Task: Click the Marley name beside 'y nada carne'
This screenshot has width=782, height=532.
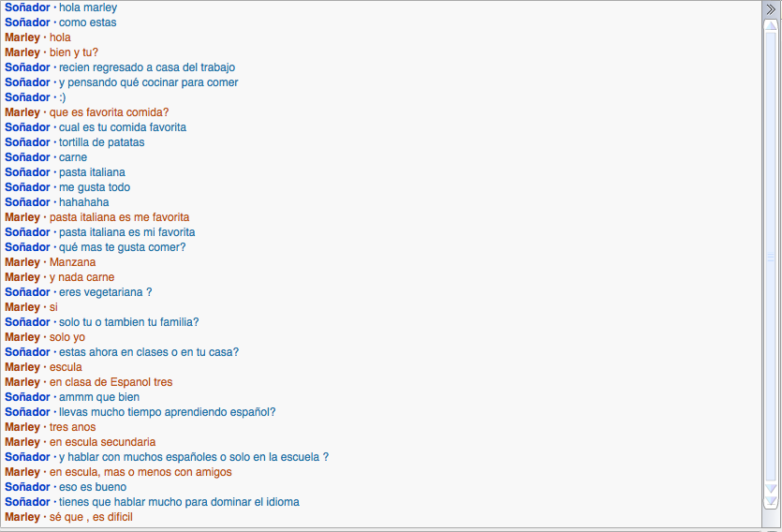Action: pyautogui.click(x=22, y=277)
